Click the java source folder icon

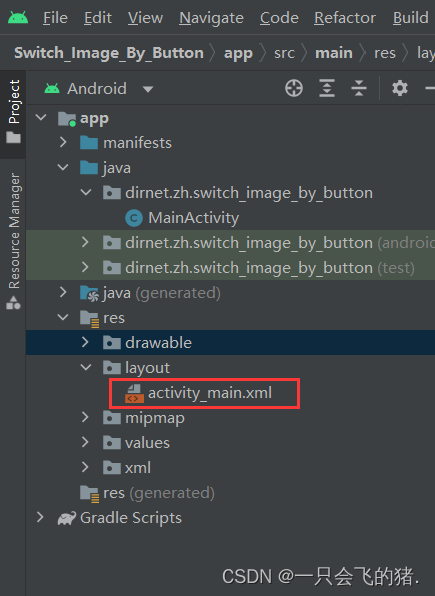pos(89,168)
